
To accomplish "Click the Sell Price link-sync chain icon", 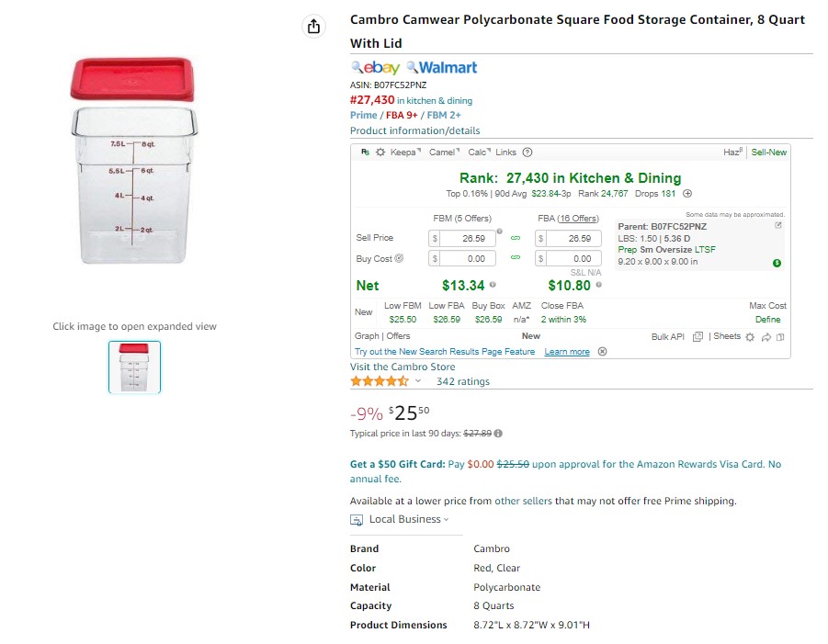I will click(x=516, y=239).
